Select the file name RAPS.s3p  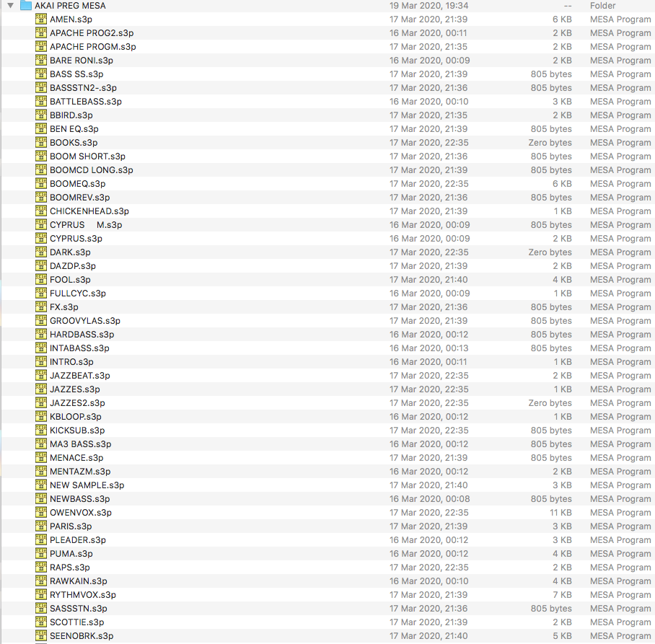click(70, 568)
